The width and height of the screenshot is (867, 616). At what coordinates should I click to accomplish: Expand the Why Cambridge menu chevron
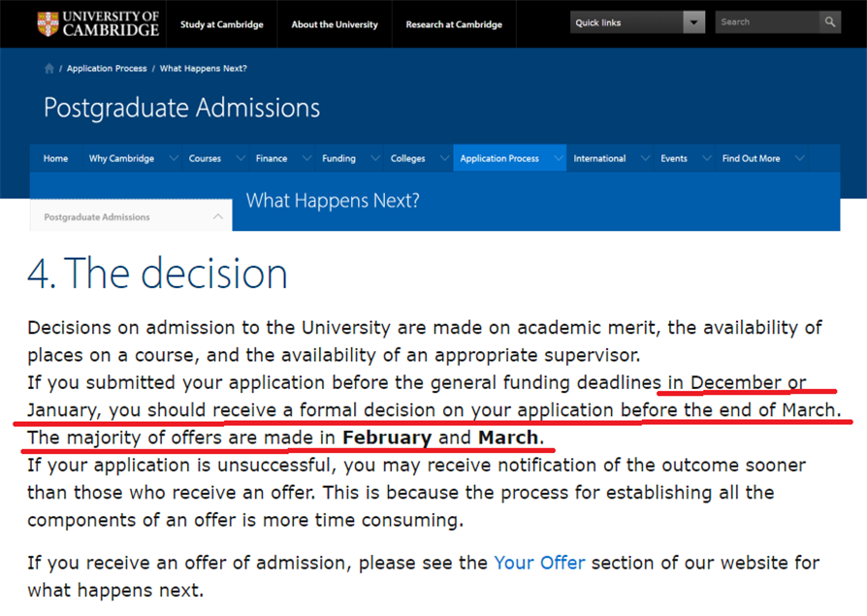[174, 158]
